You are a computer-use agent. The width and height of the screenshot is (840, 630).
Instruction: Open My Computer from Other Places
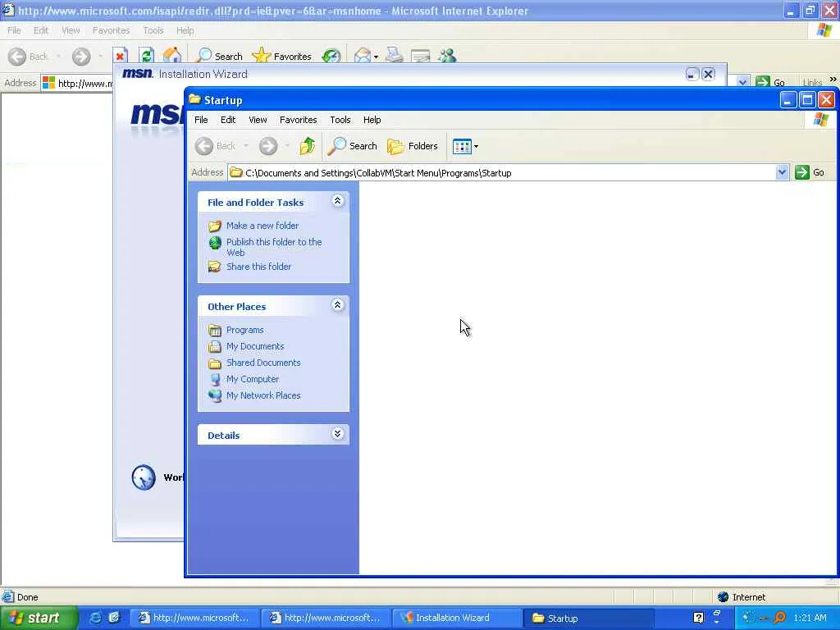pos(253,379)
